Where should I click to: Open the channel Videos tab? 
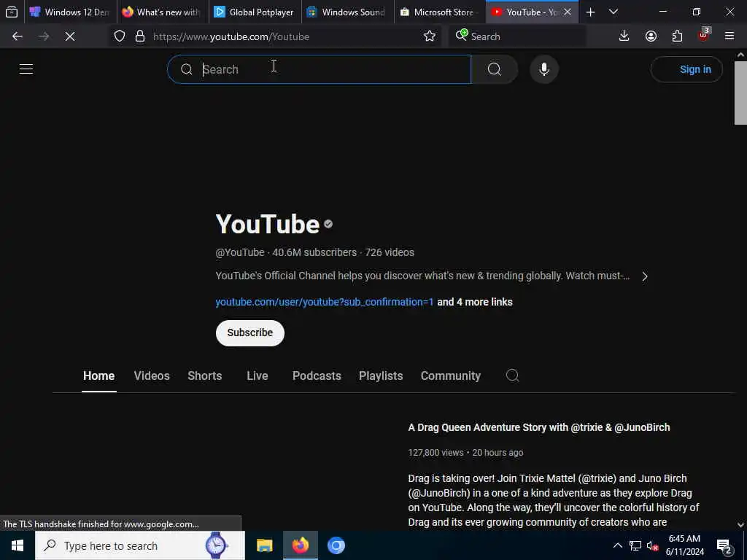point(152,376)
